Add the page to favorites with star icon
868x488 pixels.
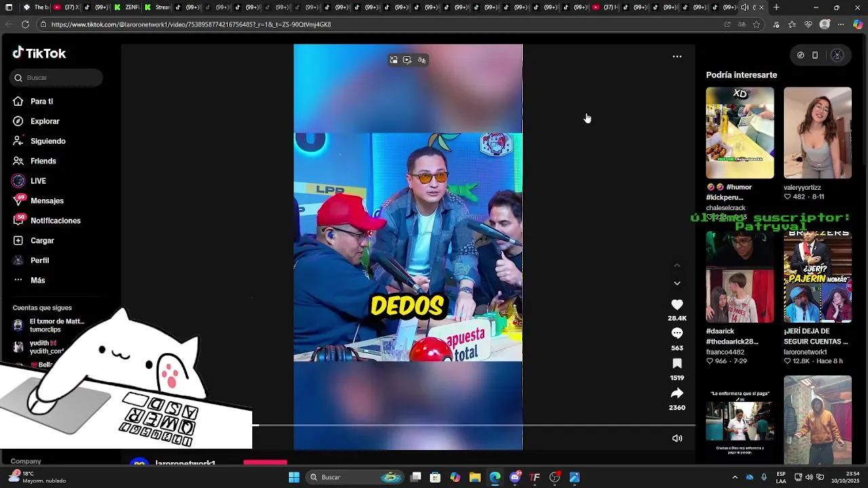pyautogui.click(x=756, y=24)
